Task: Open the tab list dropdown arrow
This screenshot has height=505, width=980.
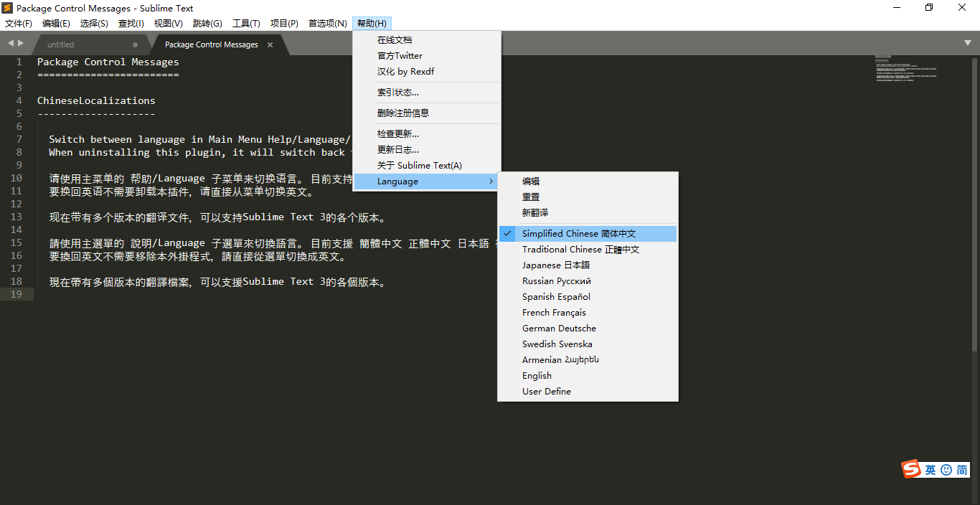Action: (x=968, y=44)
